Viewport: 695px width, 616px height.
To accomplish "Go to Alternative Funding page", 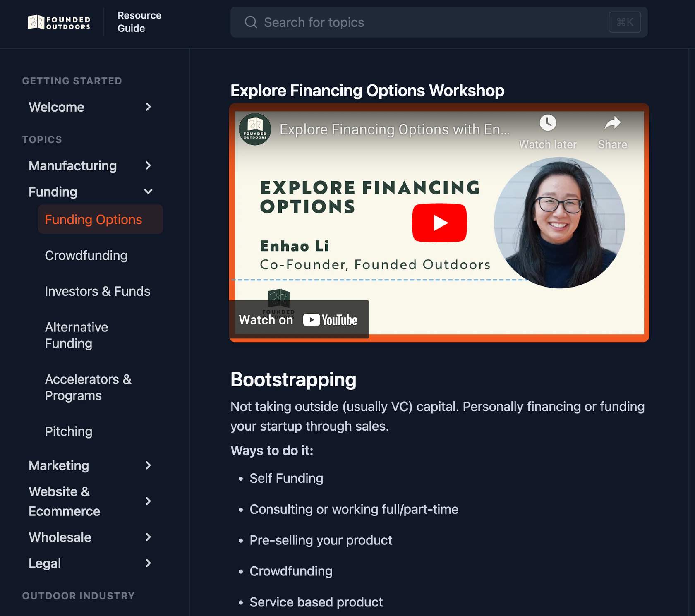I will pos(77,335).
